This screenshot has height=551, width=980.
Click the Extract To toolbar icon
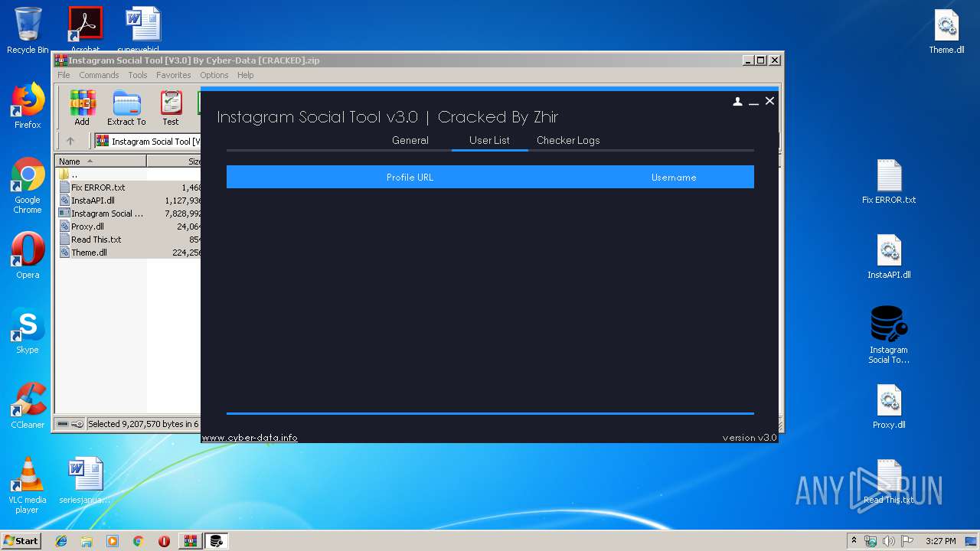126,108
